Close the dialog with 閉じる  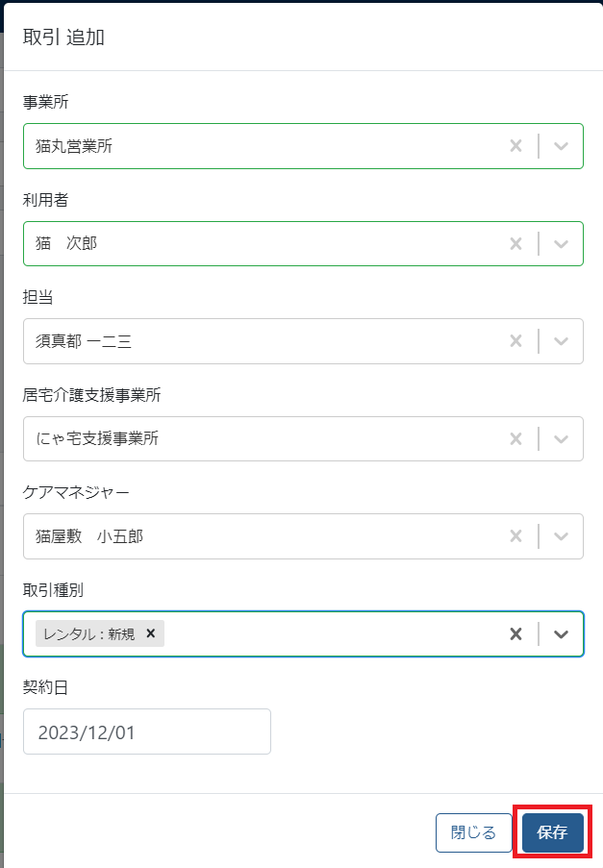(x=473, y=832)
